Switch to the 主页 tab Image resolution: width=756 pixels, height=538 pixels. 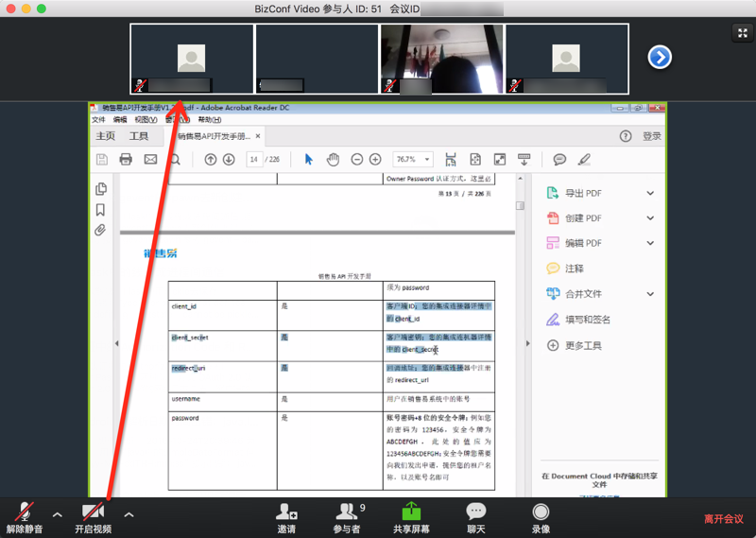(x=105, y=136)
